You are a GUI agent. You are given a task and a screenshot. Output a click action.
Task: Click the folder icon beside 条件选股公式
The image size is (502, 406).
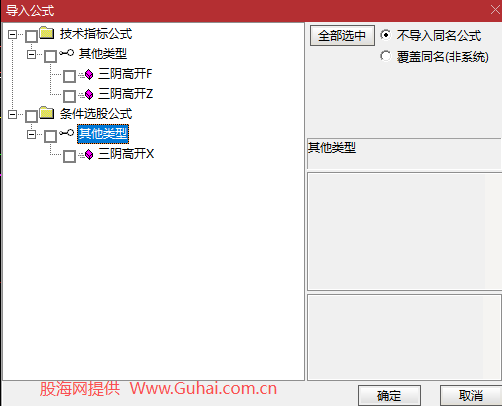pyautogui.click(x=47, y=113)
